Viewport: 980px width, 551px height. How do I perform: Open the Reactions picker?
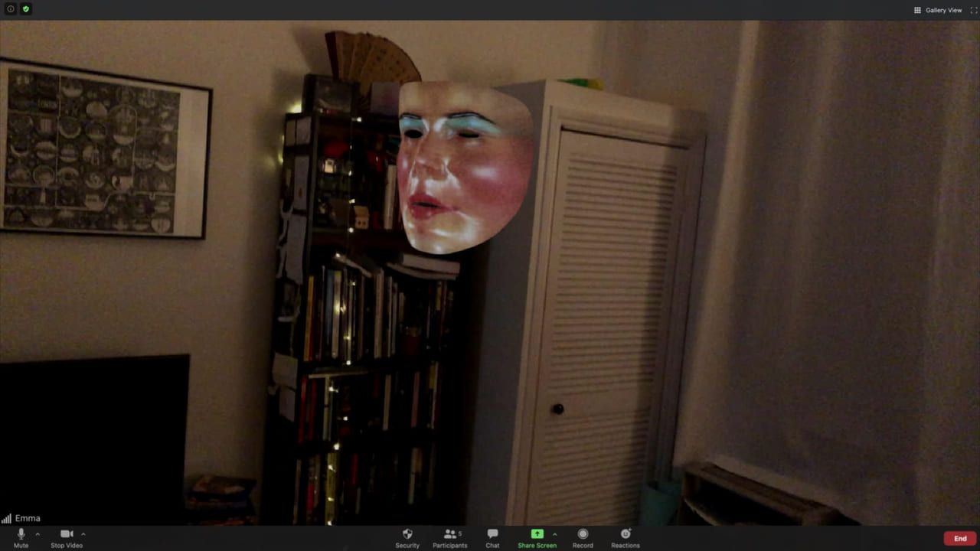(x=626, y=537)
